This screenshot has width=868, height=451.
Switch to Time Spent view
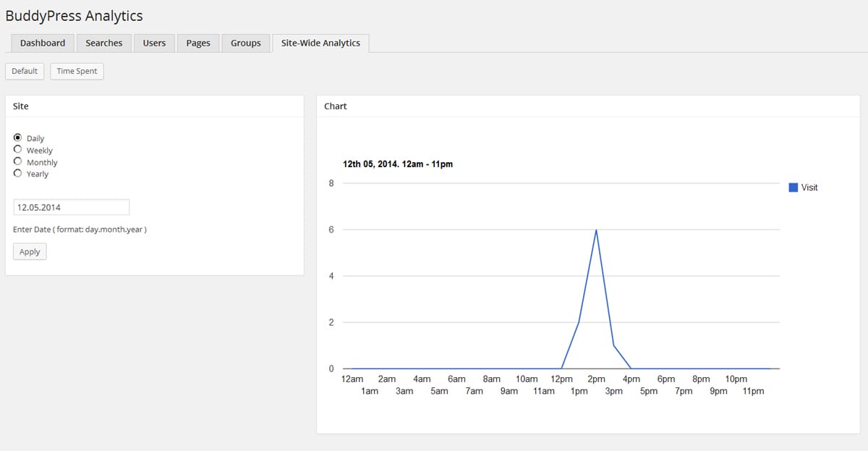pos(77,71)
